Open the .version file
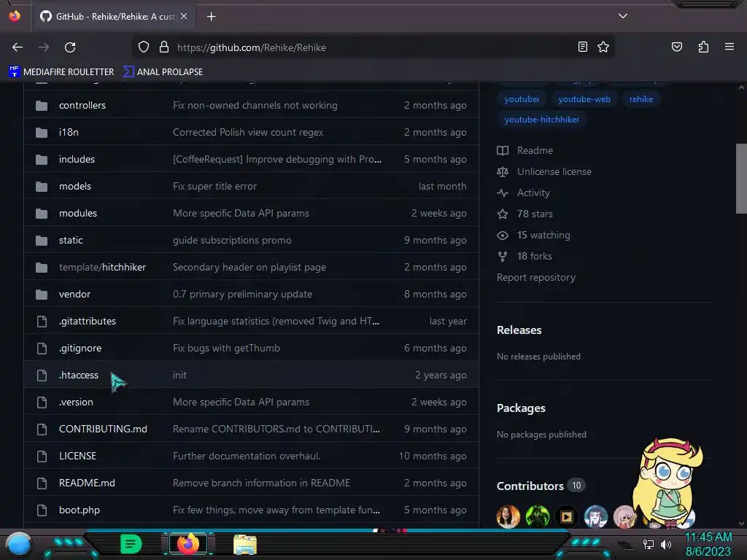Screen dimensions: 747x560 click(x=76, y=402)
